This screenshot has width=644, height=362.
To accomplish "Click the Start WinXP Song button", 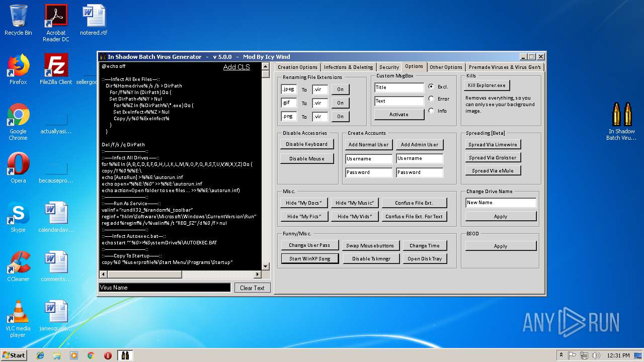I will point(309,259).
